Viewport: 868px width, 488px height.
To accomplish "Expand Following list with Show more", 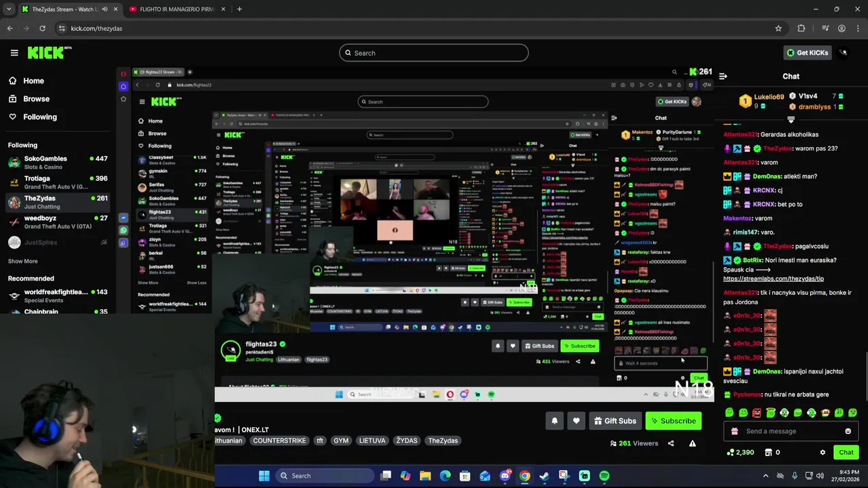I will (22, 261).
